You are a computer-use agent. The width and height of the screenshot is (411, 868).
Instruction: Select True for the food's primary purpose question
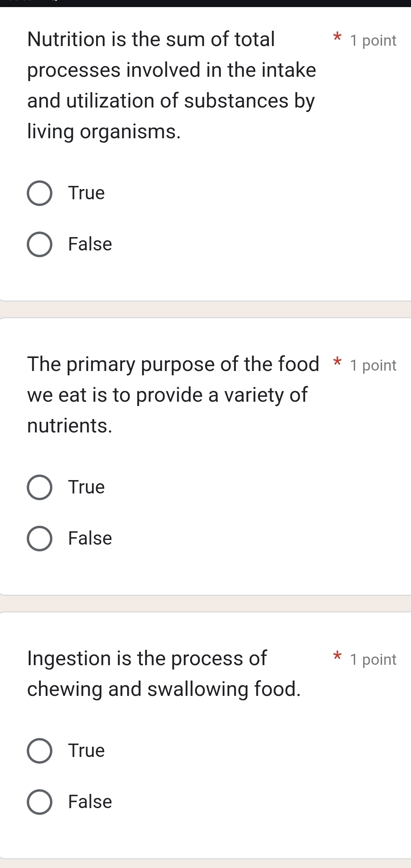coord(39,487)
